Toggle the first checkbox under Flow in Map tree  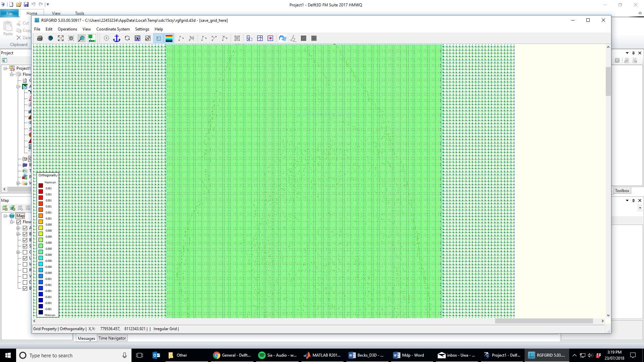click(x=25, y=228)
